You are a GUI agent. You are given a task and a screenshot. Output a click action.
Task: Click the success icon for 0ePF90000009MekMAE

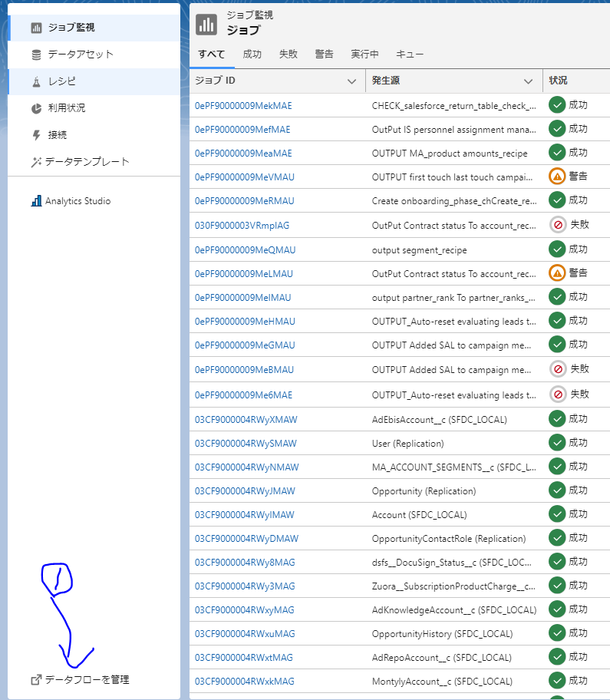coord(557,105)
